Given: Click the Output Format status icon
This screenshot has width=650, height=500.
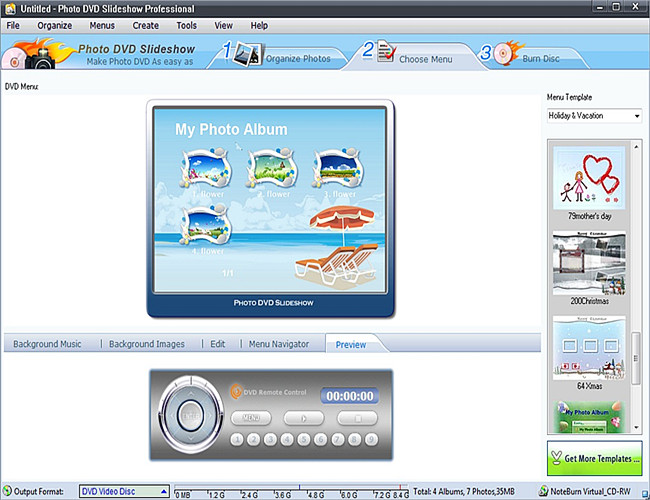Looking at the screenshot, I should tap(7, 491).
